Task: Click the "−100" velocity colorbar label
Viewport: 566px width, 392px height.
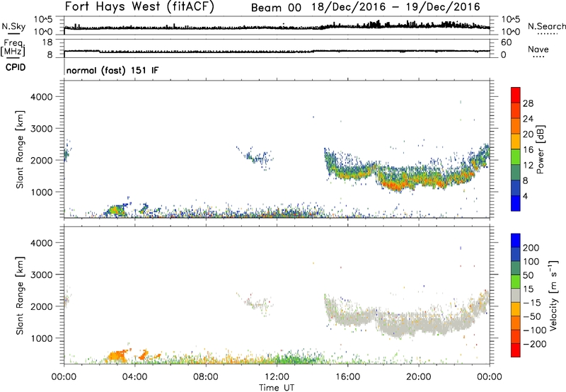Action: (x=535, y=330)
